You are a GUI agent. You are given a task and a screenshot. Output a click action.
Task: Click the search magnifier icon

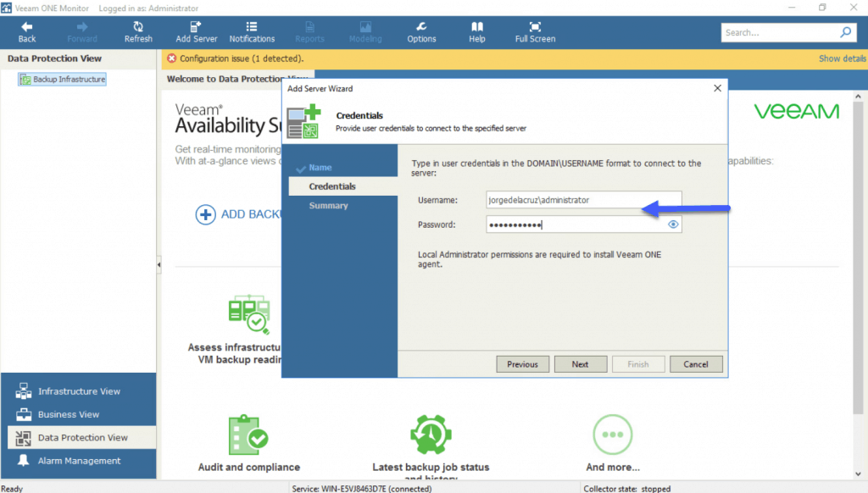pyautogui.click(x=845, y=33)
